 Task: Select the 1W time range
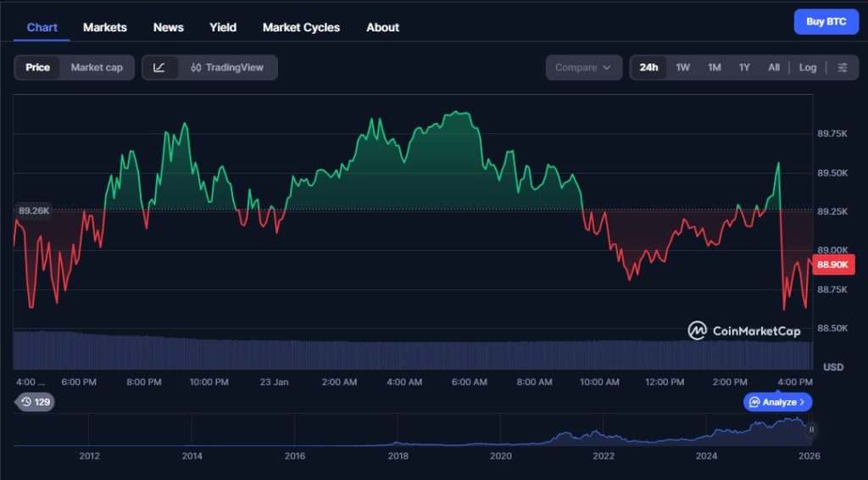(x=682, y=68)
